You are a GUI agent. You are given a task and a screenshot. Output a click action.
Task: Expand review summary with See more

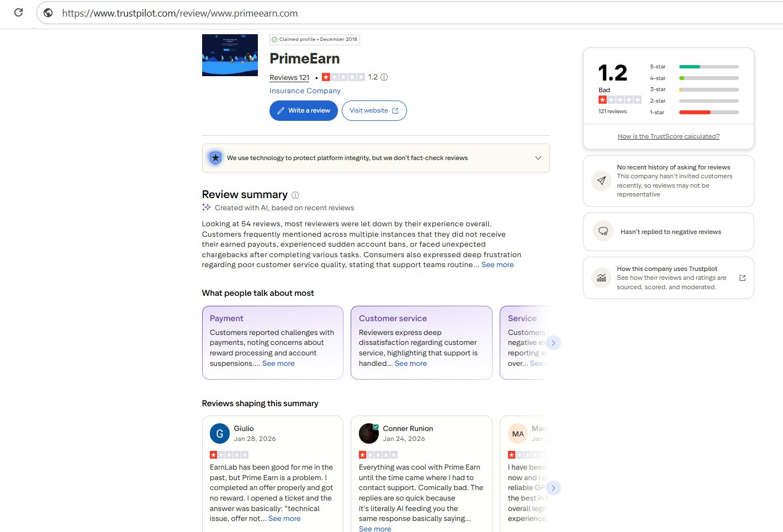coord(498,265)
